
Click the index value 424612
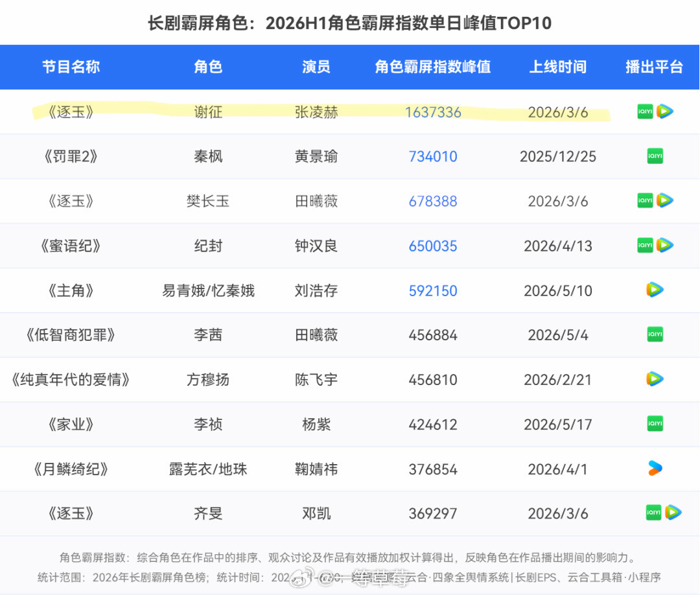433,425
